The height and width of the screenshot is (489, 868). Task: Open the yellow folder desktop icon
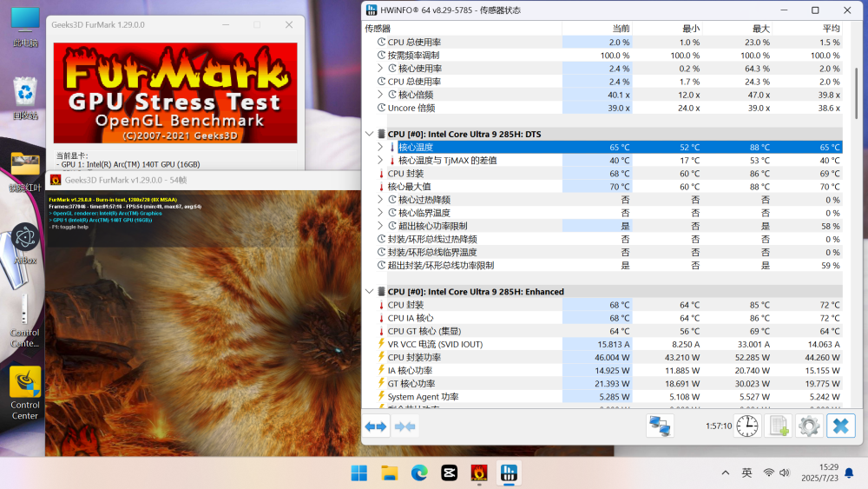point(25,172)
